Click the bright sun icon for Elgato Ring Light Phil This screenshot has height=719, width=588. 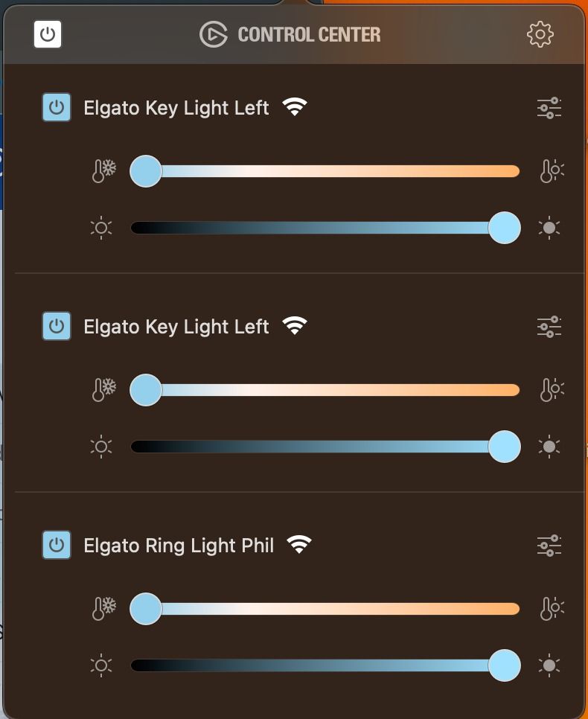click(x=549, y=665)
